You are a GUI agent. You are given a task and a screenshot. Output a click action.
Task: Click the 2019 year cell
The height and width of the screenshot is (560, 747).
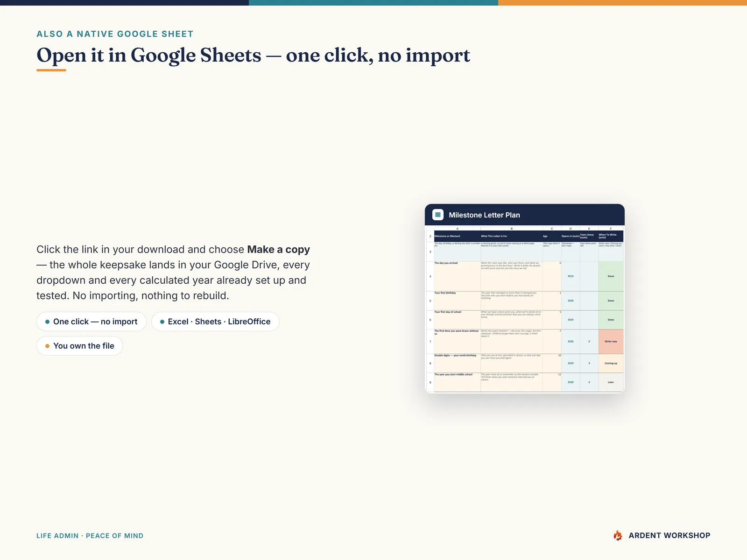click(571, 276)
